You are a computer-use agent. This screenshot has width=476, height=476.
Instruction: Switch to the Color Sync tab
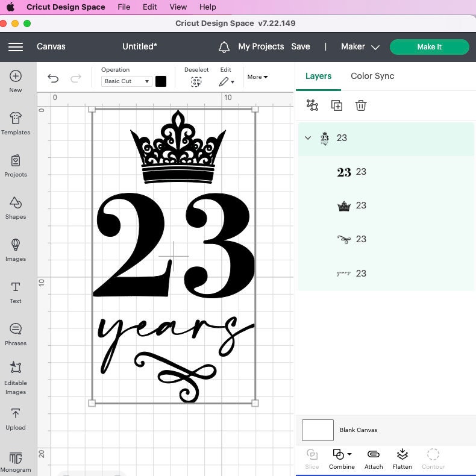click(x=372, y=76)
